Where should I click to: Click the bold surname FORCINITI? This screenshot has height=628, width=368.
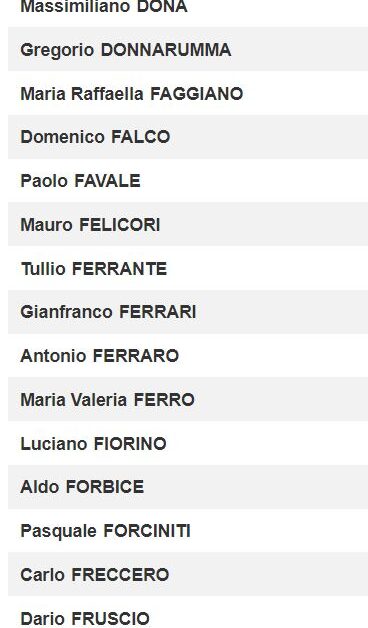pyautogui.click(x=147, y=531)
